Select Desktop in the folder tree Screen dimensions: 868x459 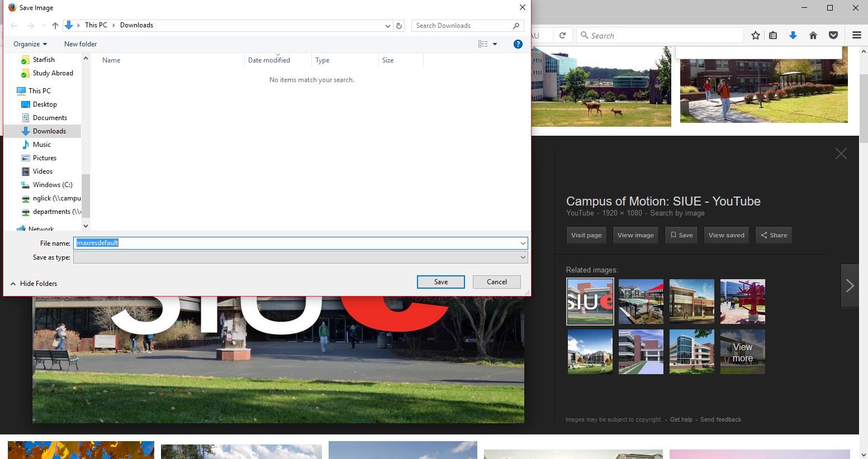coord(45,104)
